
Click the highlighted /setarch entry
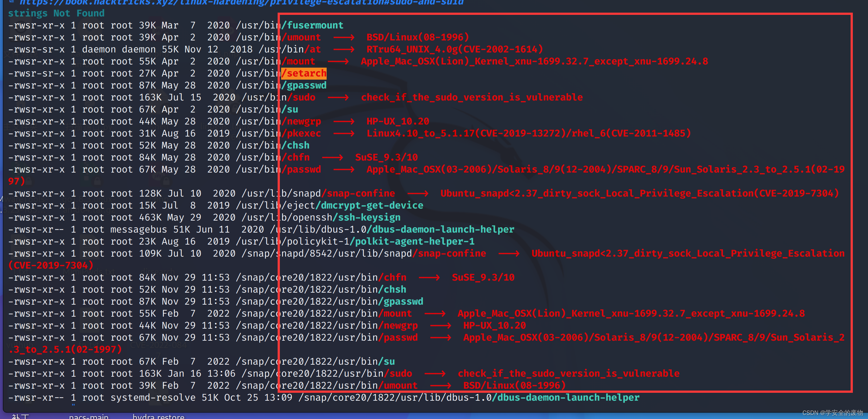pyautogui.click(x=304, y=73)
